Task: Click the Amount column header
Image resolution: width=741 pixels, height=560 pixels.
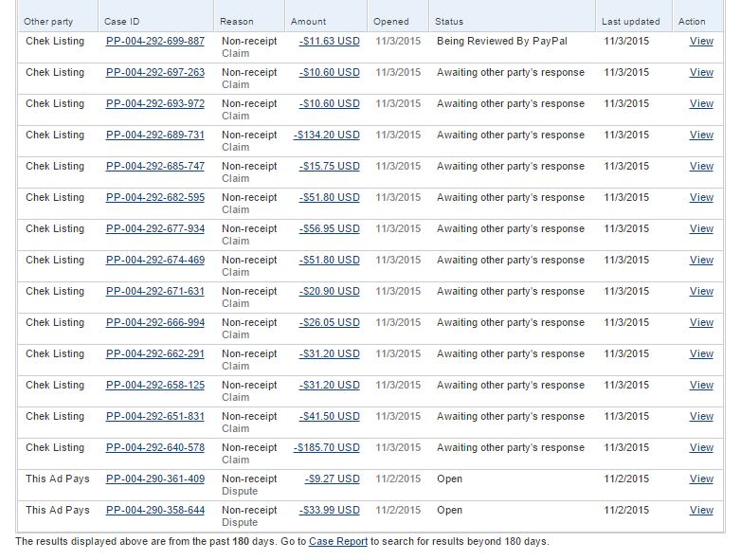Action: tap(308, 22)
